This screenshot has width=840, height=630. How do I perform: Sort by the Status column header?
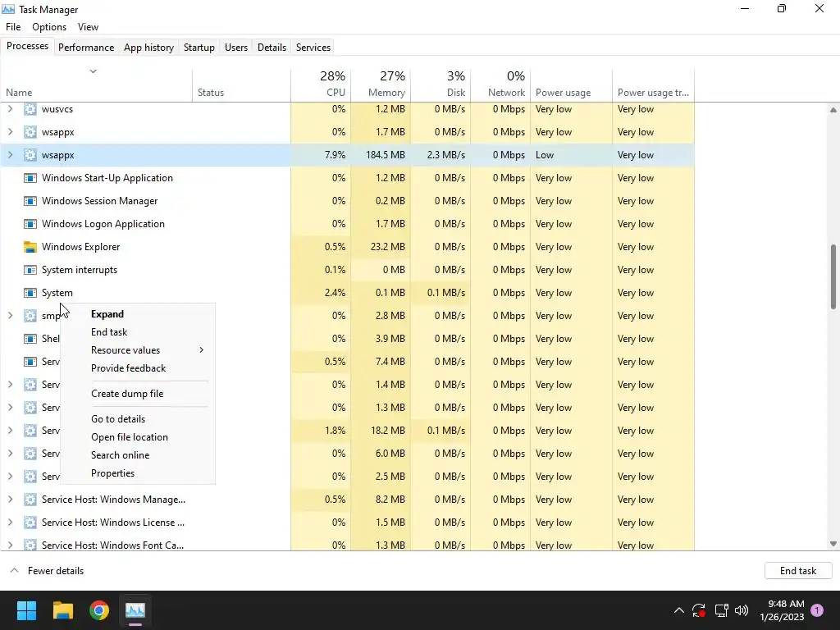(x=242, y=84)
